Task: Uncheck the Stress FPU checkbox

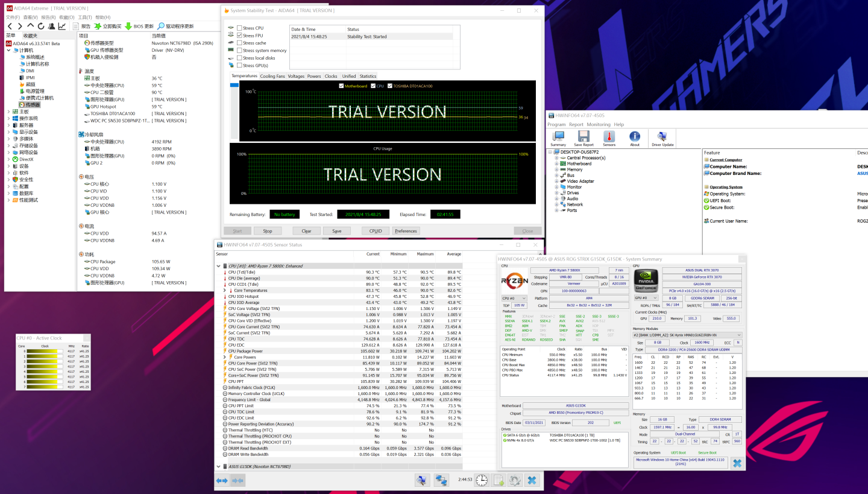Action: (239, 36)
